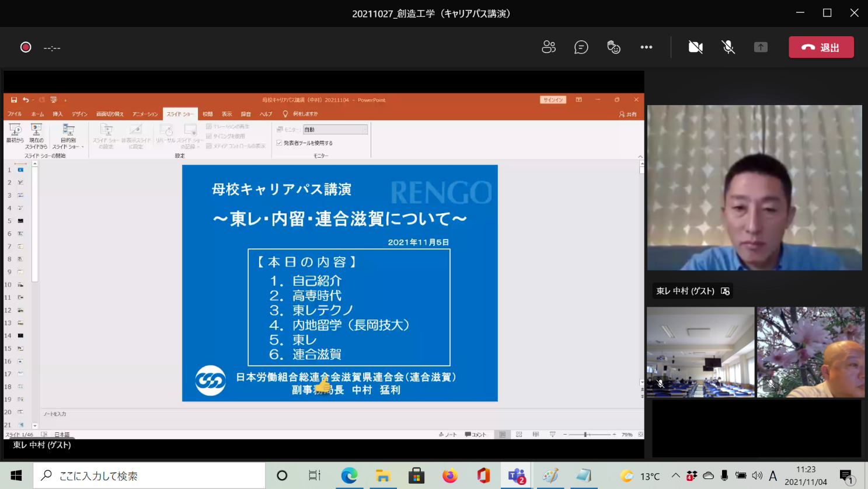Select slide 5 thumbnail in panel

point(20,221)
